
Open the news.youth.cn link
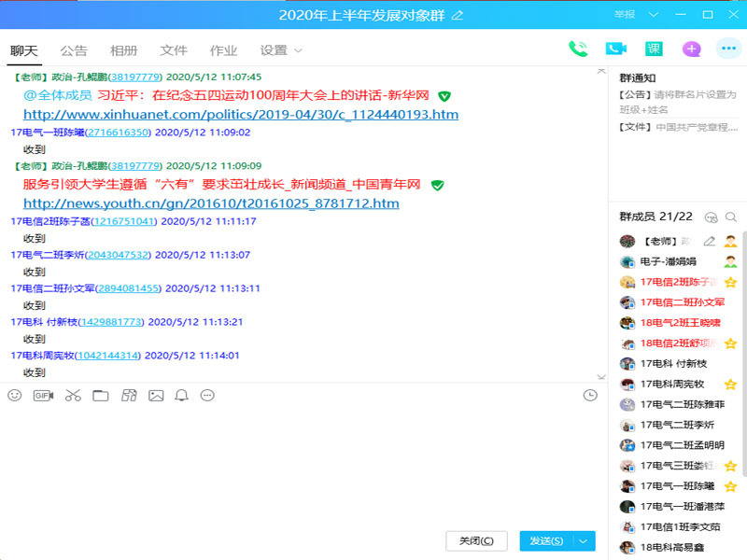point(211,203)
